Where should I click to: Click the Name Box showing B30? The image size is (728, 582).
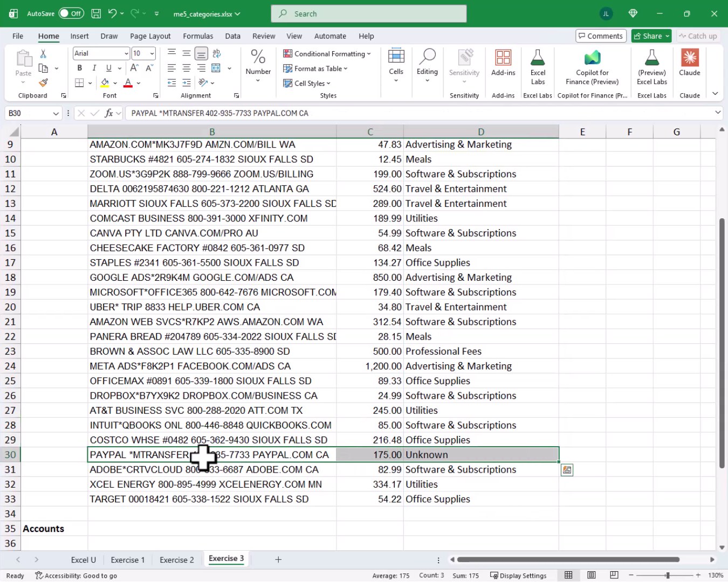coord(33,113)
